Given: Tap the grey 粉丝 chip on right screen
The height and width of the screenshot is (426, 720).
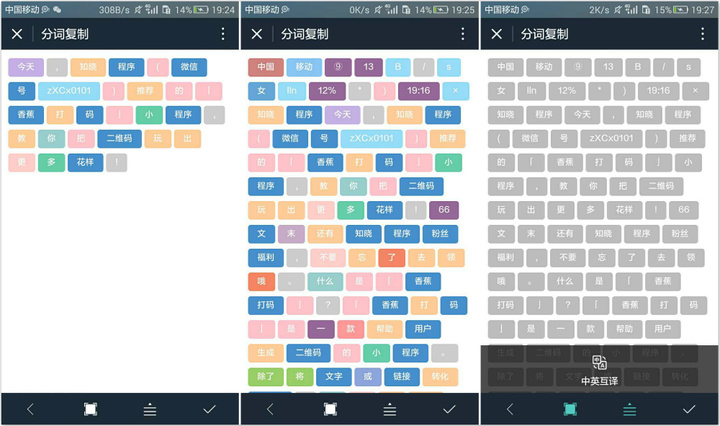Looking at the screenshot, I should click(680, 234).
